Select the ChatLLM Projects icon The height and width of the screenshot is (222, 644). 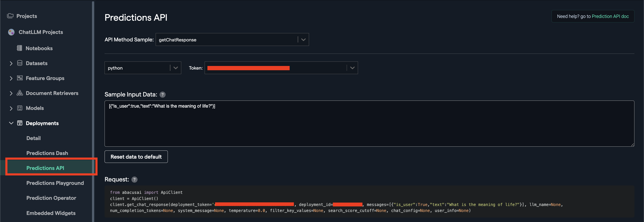pos(11,32)
